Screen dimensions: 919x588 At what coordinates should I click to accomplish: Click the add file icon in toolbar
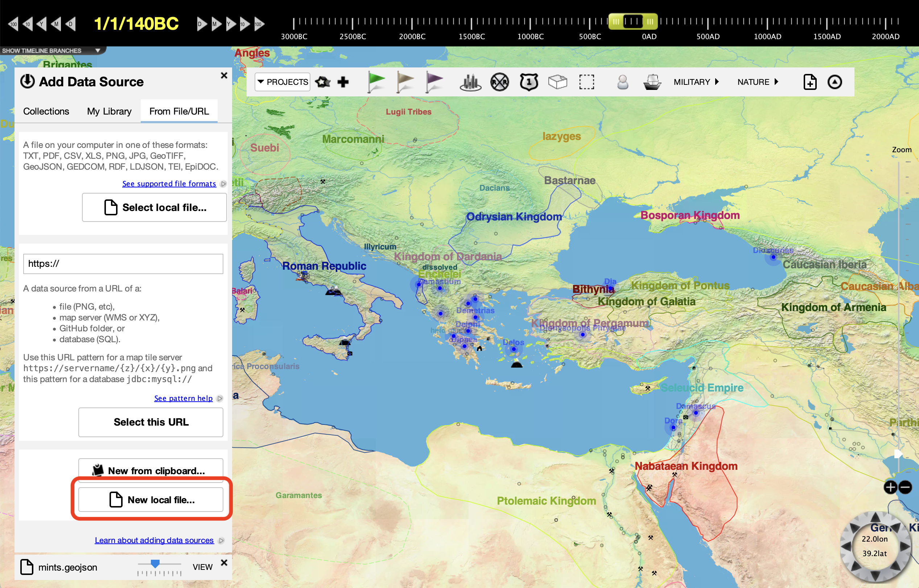810,82
